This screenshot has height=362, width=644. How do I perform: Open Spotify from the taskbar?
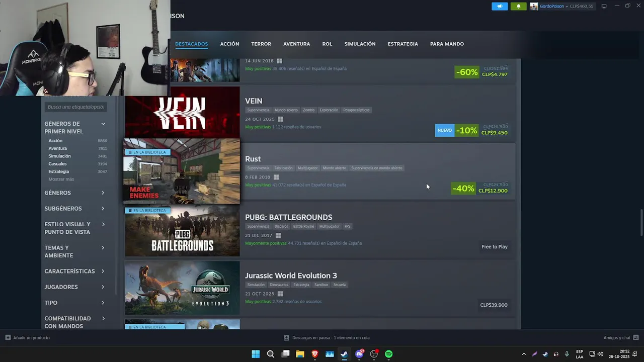[389, 354]
